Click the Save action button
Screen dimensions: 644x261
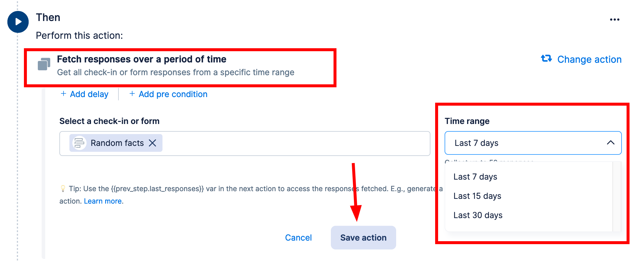pyautogui.click(x=363, y=238)
